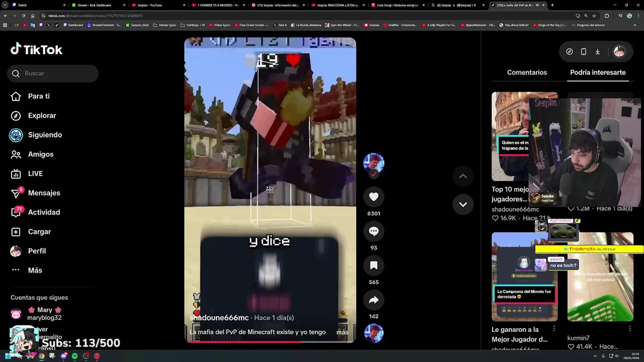Screen dimensions: 644x362
Task: Open the Cargar upload page
Action: click(39, 232)
